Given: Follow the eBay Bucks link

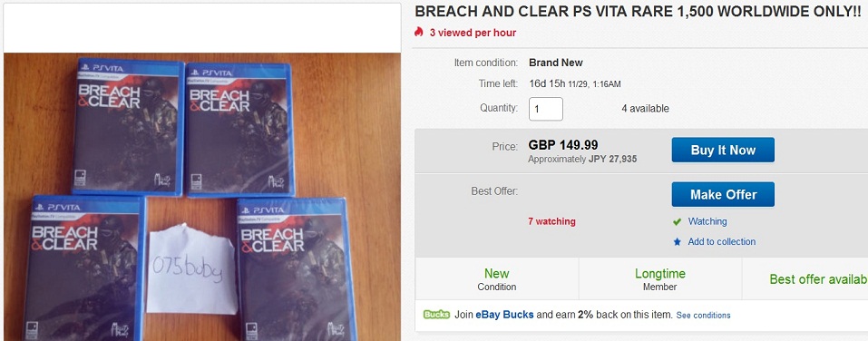Looking at the screenshot, I should (504, 315).
